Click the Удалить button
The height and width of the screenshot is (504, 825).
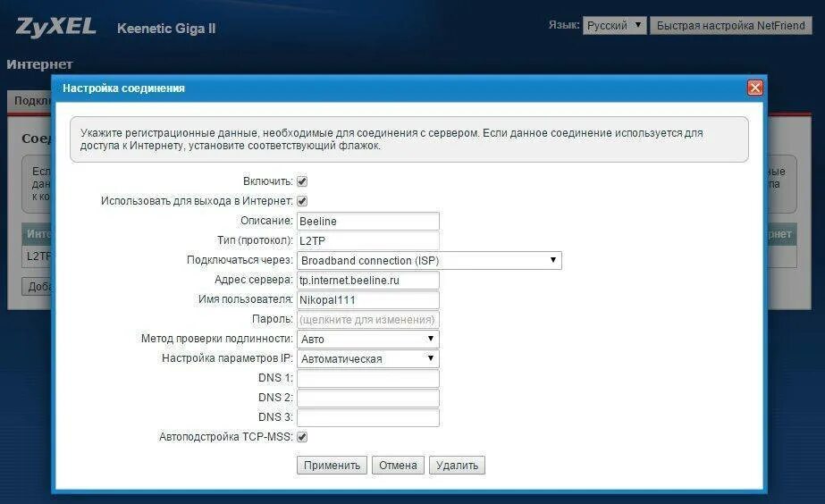pos(458,465)
